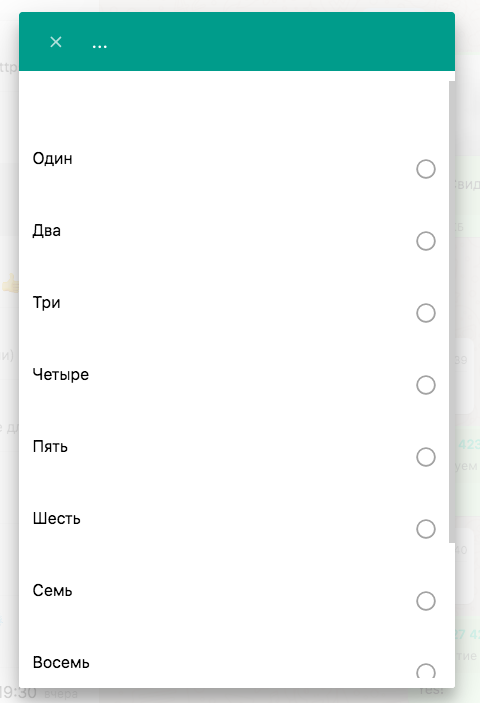Select the radio button for Восемь
This screenshot has width=480, height=703.
(x=426, y=672)
